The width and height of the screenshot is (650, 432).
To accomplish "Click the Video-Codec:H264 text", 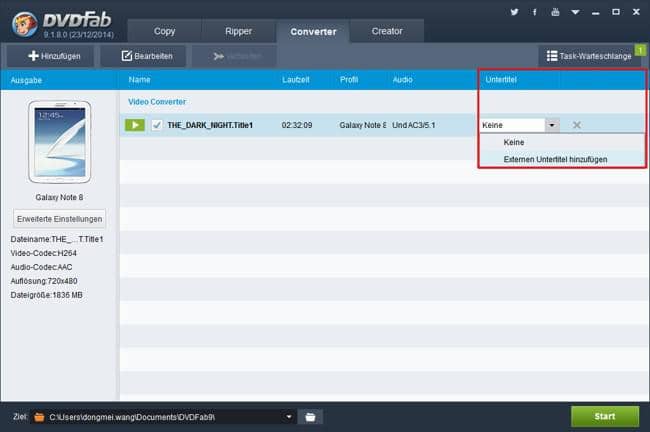I will 44,253.
